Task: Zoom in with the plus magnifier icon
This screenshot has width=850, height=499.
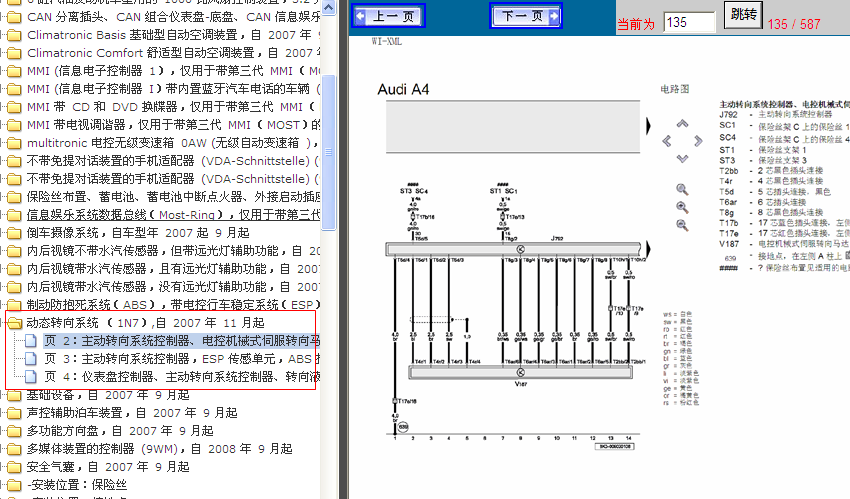Action: [x=682, y=208]
